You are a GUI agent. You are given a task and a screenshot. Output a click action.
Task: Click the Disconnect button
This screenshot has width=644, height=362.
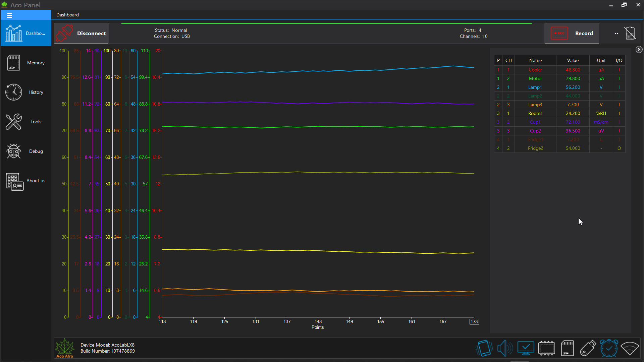click(x=81, y=33)
